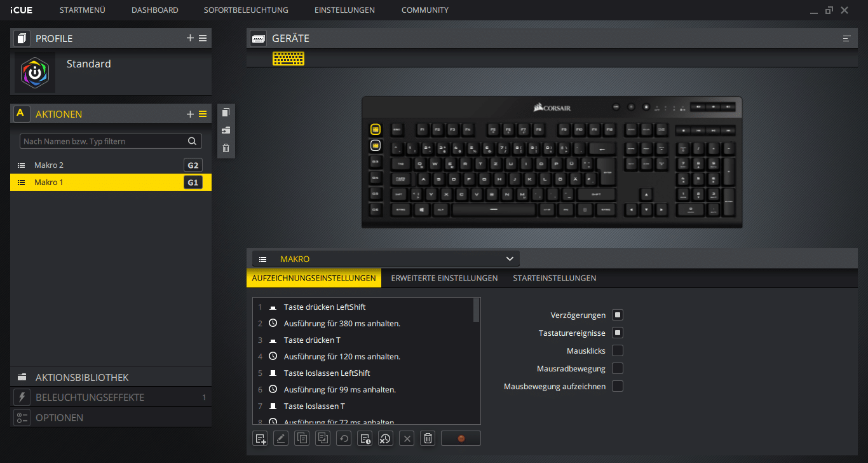
Task: Open the MAKRO action type dropdown
Action: (x=386, y=259)
